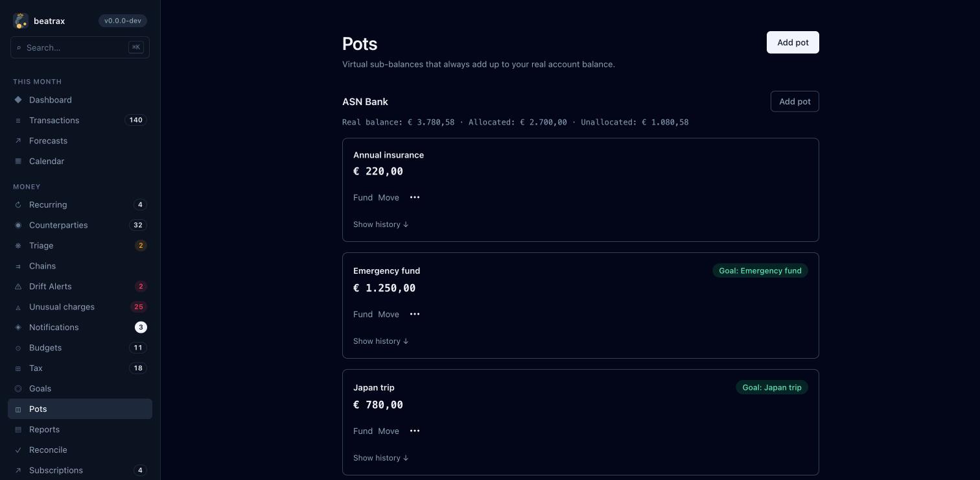Click the Pots sidebar icon

(x=18, y=409)
